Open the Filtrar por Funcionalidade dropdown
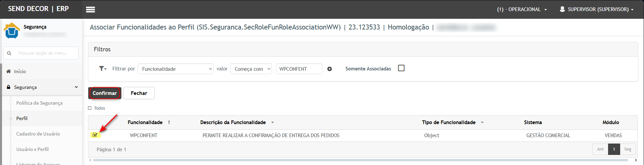This screenshot has width=644, height=165. point(176,69)
